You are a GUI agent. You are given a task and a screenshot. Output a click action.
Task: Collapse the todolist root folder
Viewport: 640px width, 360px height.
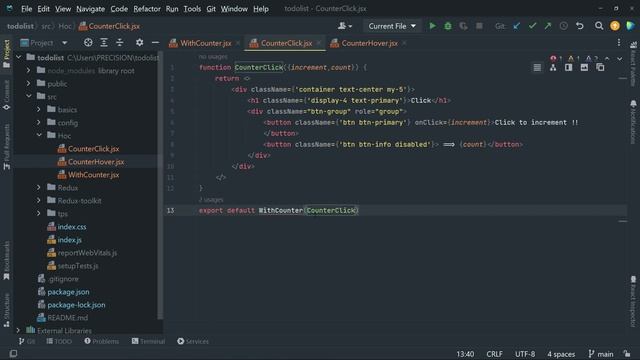19,58
